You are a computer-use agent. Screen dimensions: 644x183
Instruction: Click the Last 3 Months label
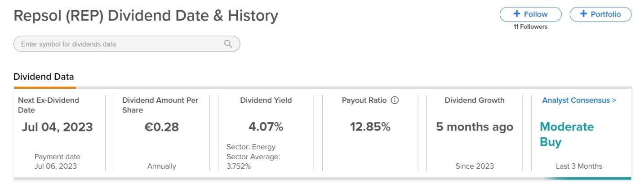pos(579,166)
